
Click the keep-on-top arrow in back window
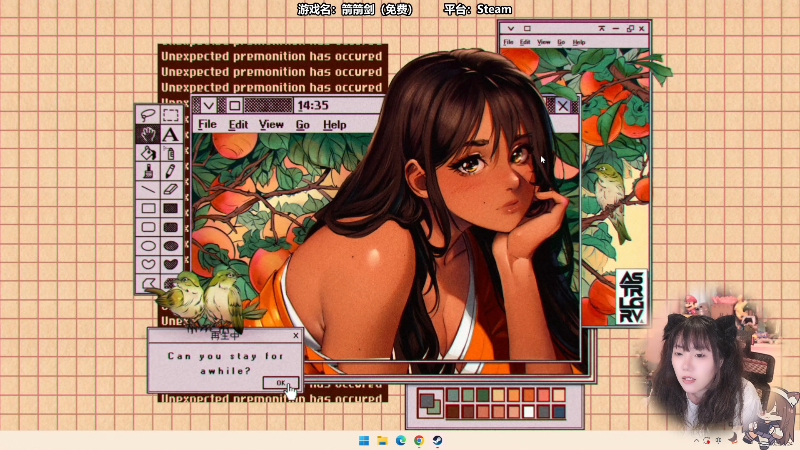602,29
